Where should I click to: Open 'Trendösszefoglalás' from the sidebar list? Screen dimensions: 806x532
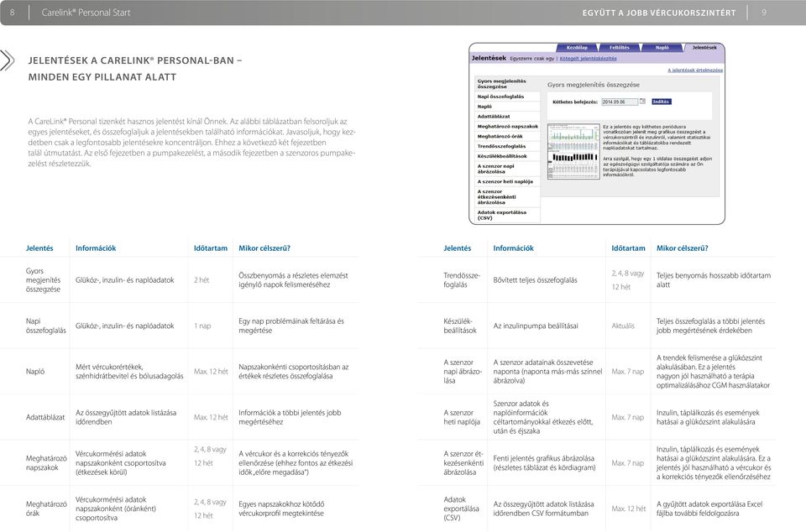coord(507,146)
